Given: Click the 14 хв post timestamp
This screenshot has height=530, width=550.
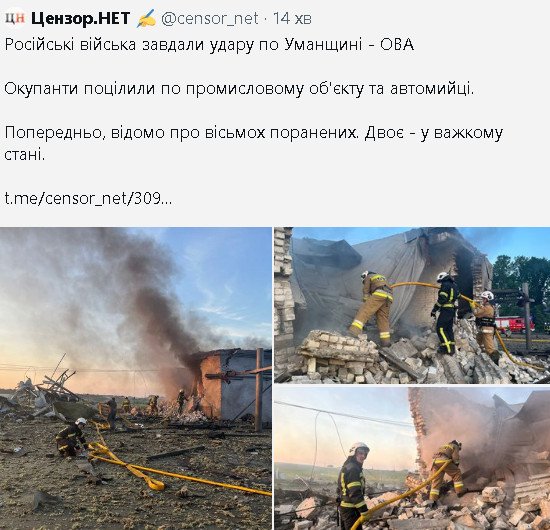Looking at the screenshot, I should [292, 19].
